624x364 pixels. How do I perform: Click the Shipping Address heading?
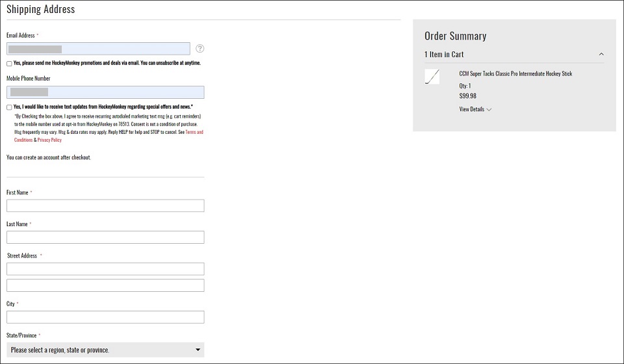(x=40, y=9)
